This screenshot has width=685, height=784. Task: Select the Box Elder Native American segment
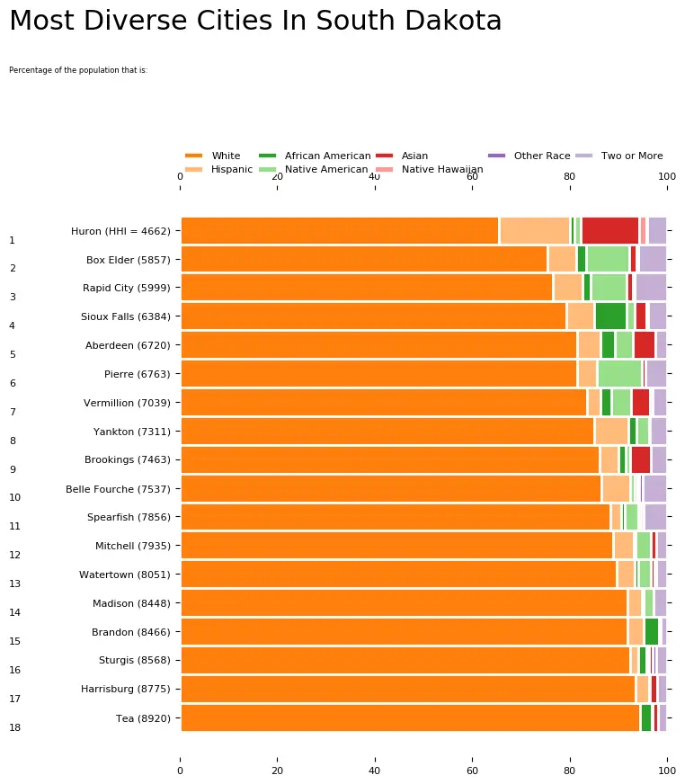click(608, 259)
